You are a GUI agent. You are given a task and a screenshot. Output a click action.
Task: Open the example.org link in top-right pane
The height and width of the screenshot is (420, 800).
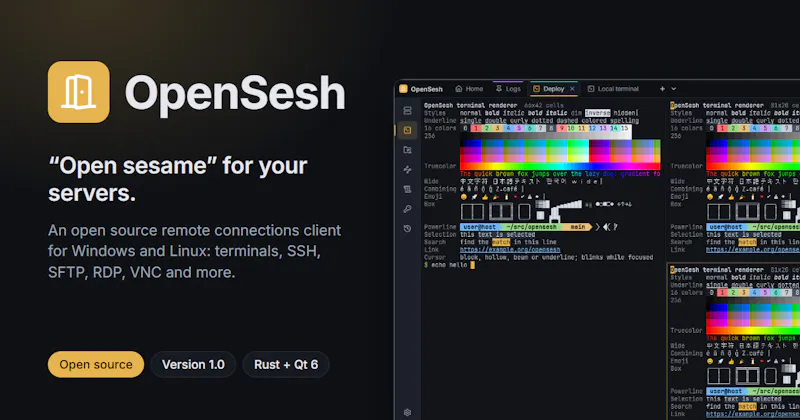[753, 250]
